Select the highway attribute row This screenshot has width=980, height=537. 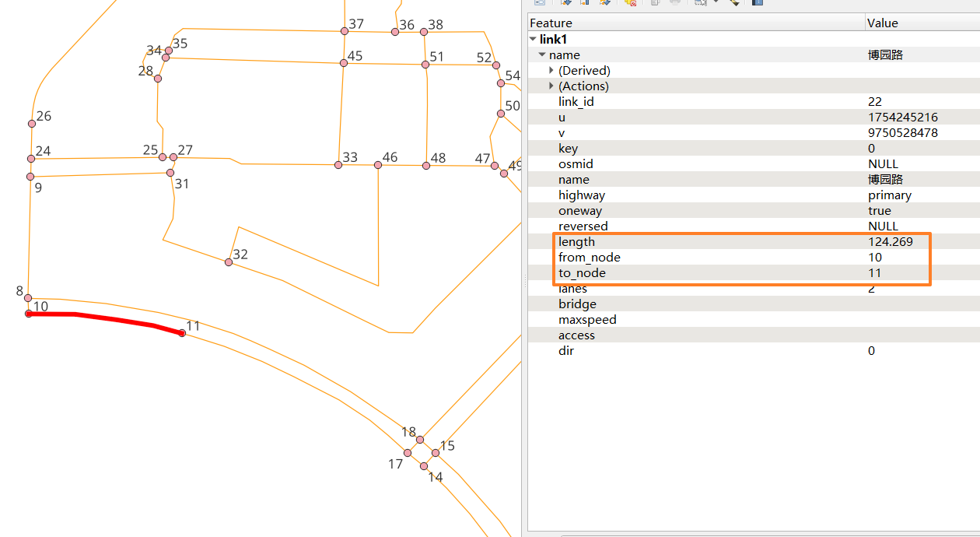pos(754,195)
